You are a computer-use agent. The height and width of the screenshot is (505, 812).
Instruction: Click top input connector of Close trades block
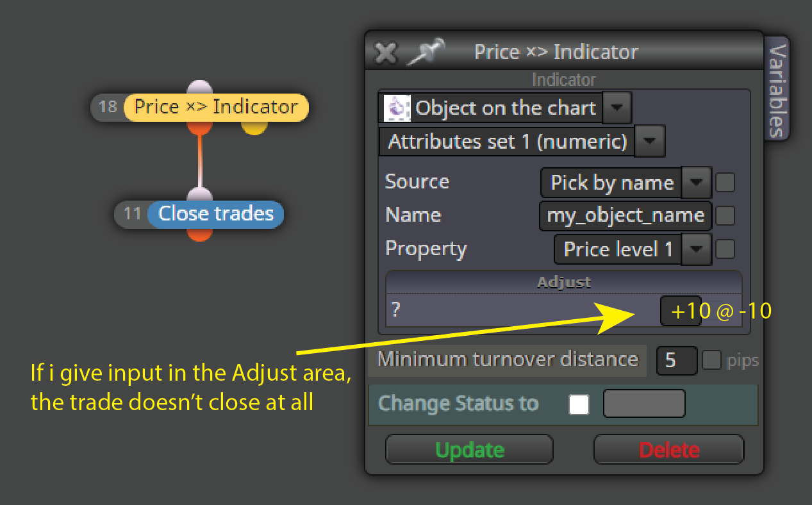[x=200, y=195]
